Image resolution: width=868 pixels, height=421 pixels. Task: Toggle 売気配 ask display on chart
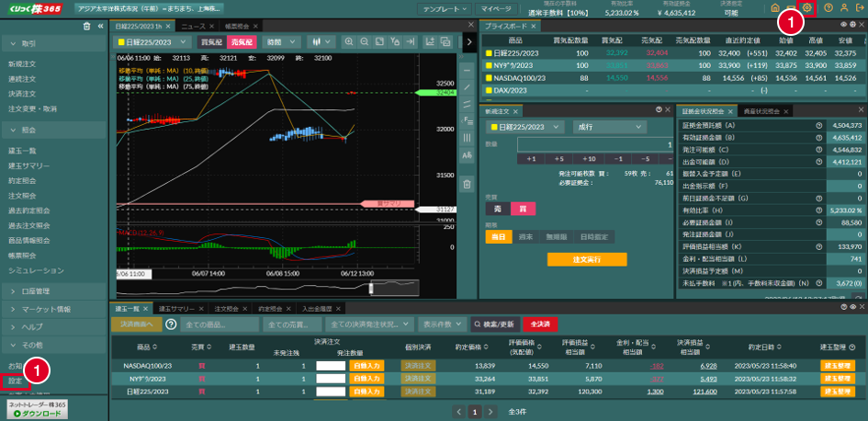(242, 41)
